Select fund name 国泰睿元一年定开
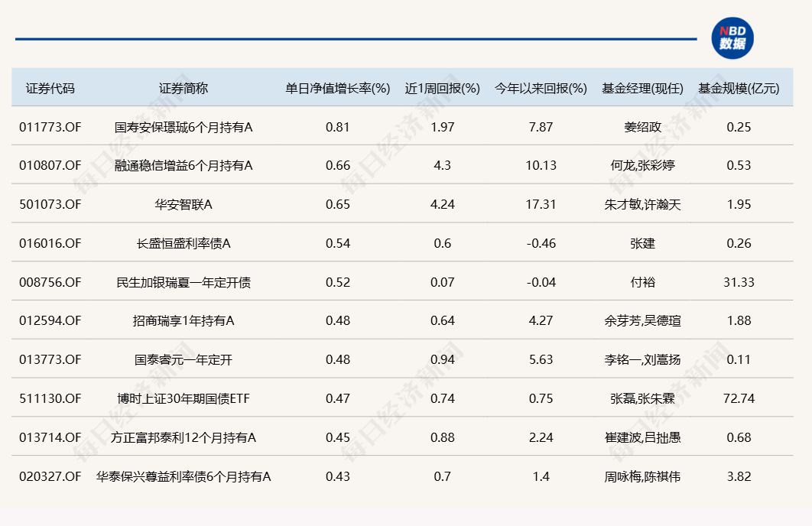This screenshot has height=526, width=812. click(184, 360)
